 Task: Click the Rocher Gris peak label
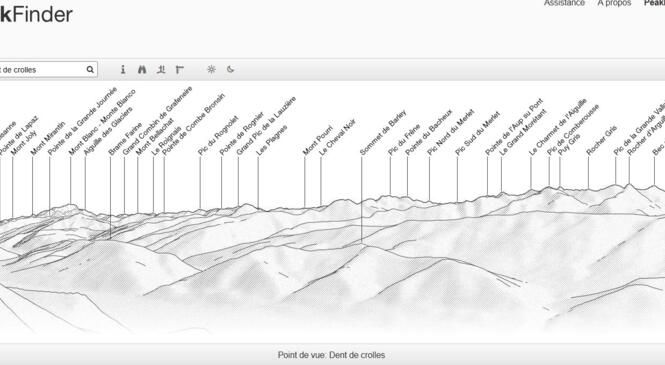click(601, 140)
